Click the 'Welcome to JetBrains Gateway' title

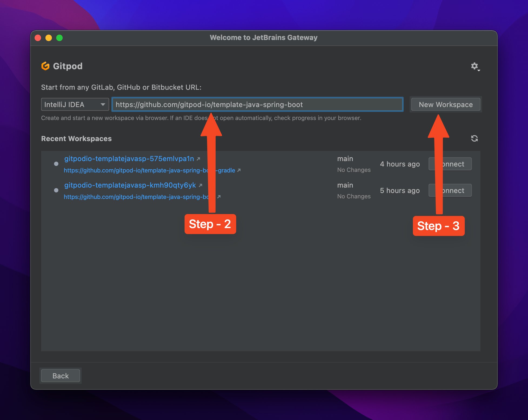pos(264,38)
